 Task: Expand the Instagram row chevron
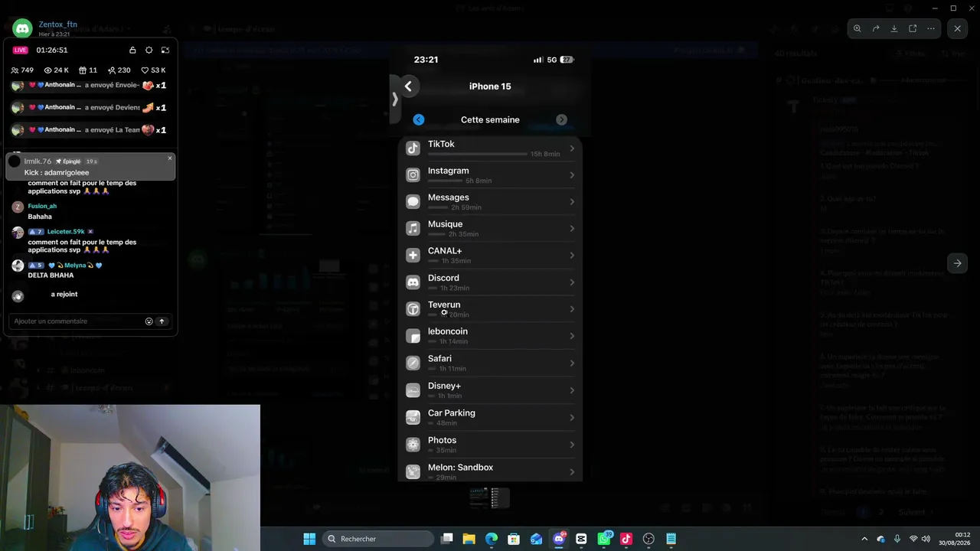click(572, 175)
